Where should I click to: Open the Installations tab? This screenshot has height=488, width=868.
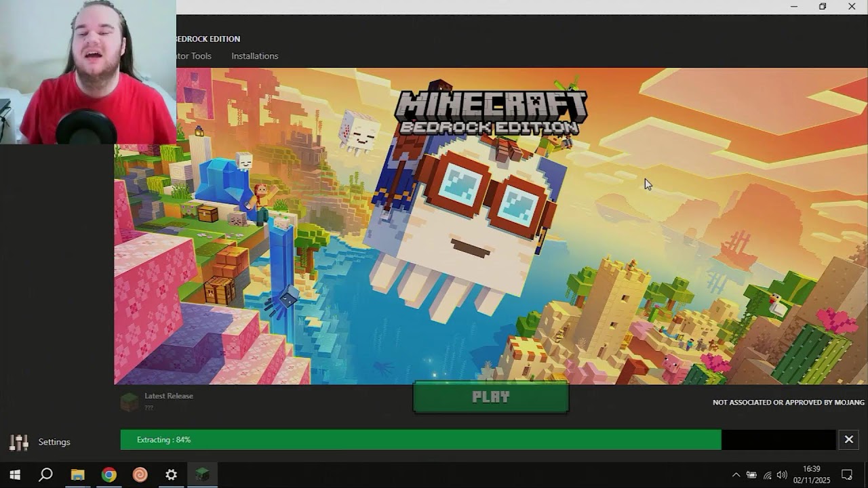[255, 56]
